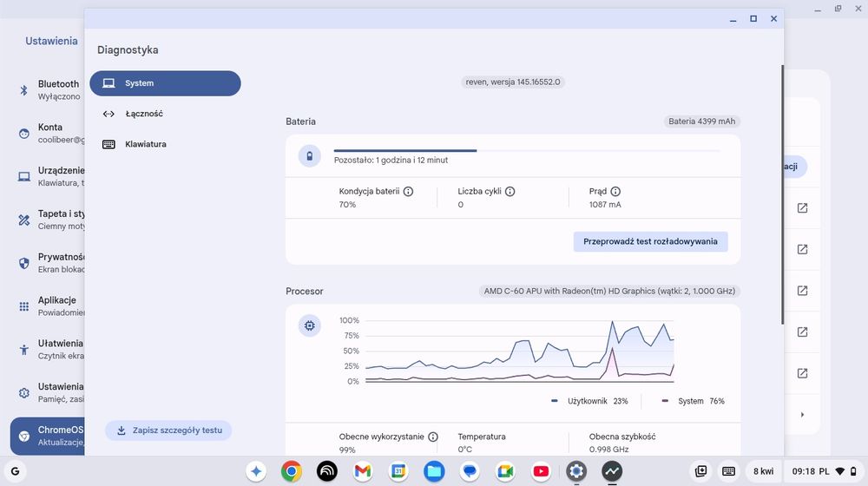Click the battery remaining progress bar
868x486 pixels.
[527, 150]
